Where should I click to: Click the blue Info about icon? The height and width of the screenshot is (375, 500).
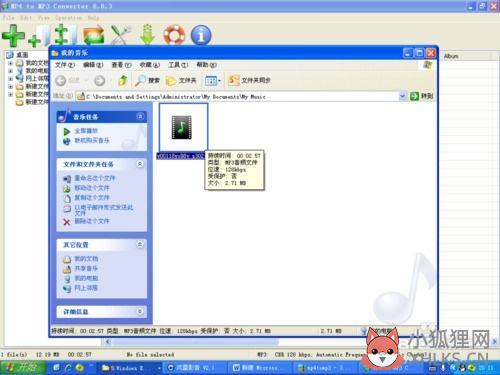[x=201, y=35]
